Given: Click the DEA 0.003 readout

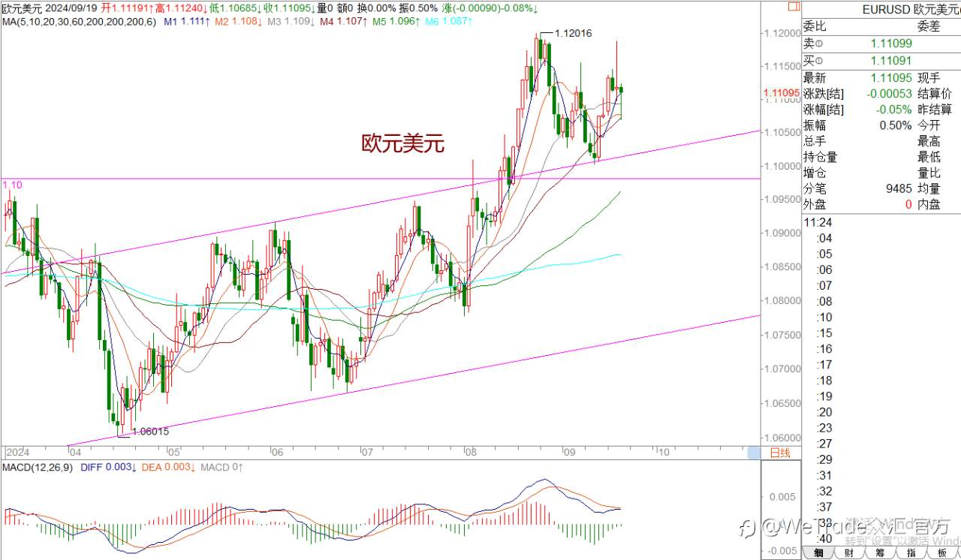Looking at the screenshot, I should (168, 467).
